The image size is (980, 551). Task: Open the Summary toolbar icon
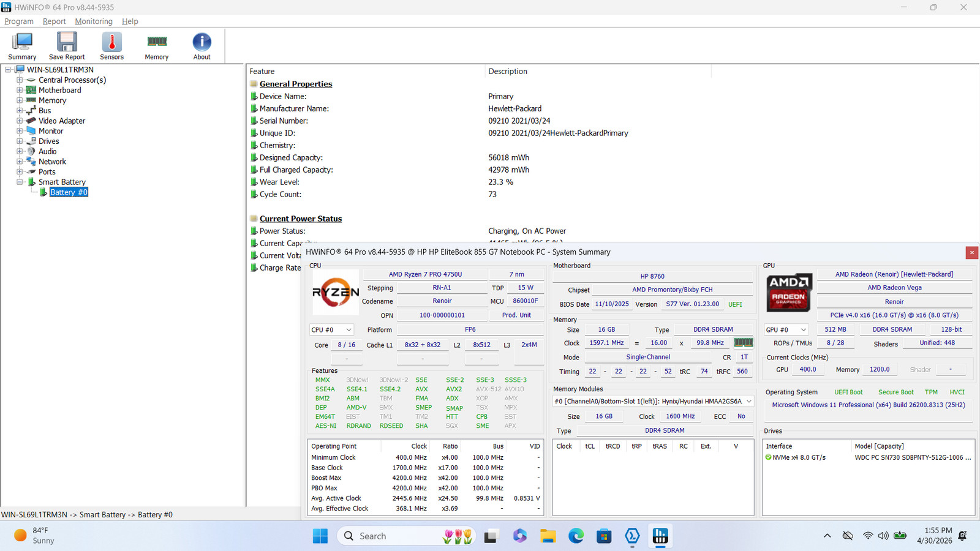(x=22, y=47)
